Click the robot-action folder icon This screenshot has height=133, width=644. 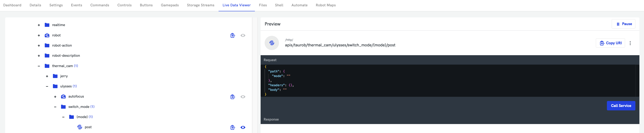click(x=47, y=45)
